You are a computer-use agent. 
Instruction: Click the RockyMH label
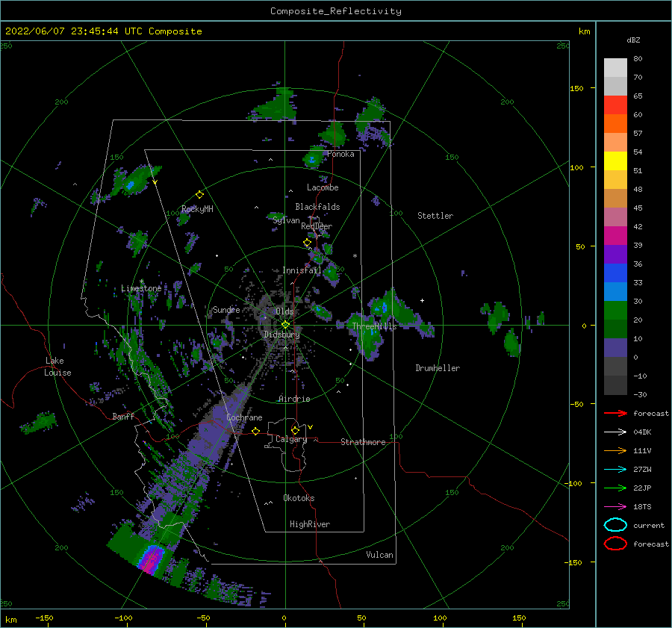click(x=197, y=209)
